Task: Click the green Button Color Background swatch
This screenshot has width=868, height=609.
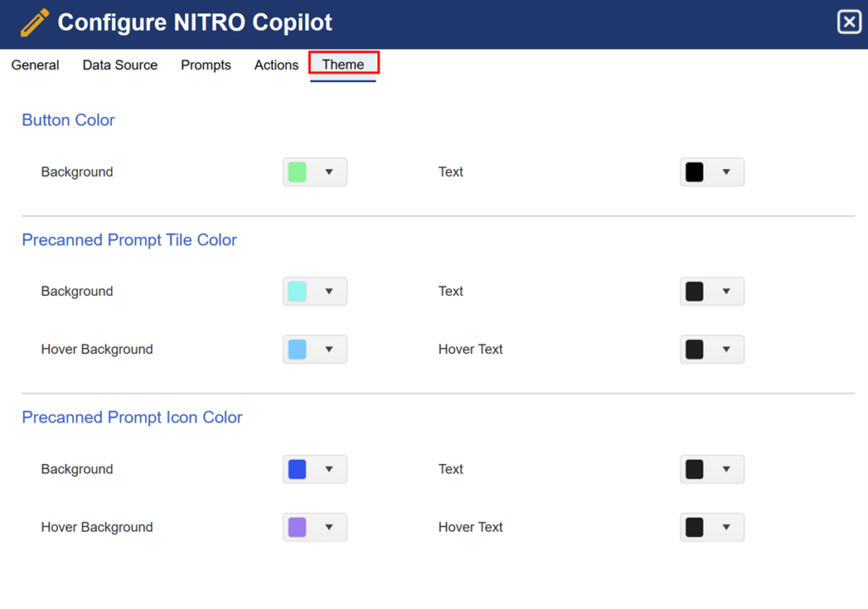Action: point(298,172)
